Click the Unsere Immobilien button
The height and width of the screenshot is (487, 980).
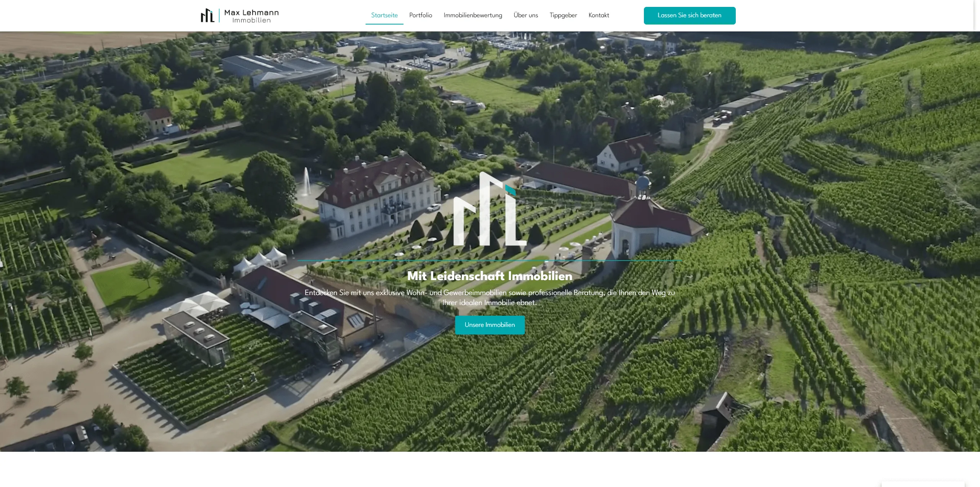click(490, 325)
